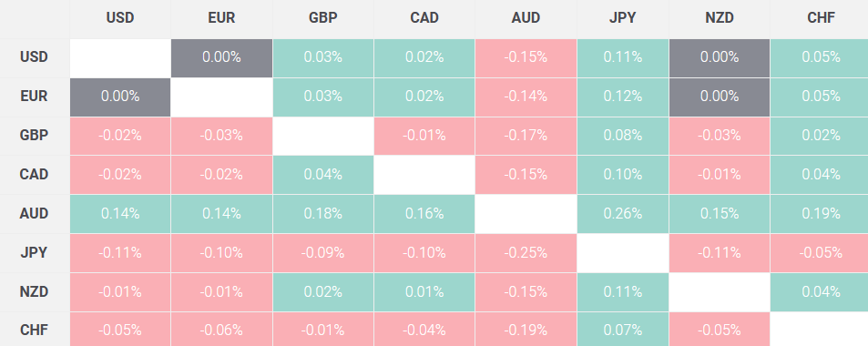Select the USD versus EUR 0.00% gray cell
The height and width of the screenshot is (346, 868).
click(221, 57)
